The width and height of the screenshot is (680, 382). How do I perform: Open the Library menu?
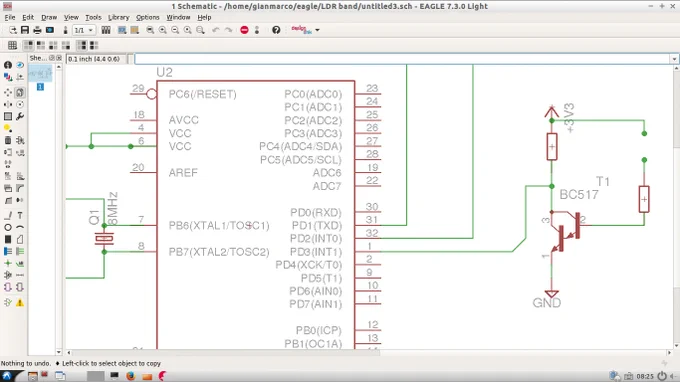pyautogui.click(x=118, y=17)
